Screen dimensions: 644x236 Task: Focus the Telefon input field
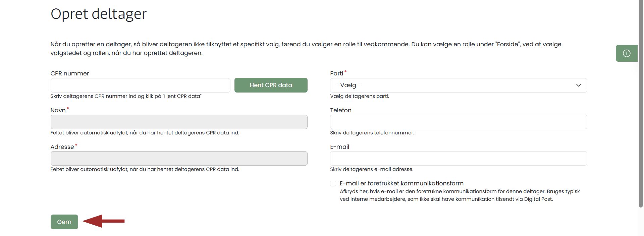tap(458, 122)
